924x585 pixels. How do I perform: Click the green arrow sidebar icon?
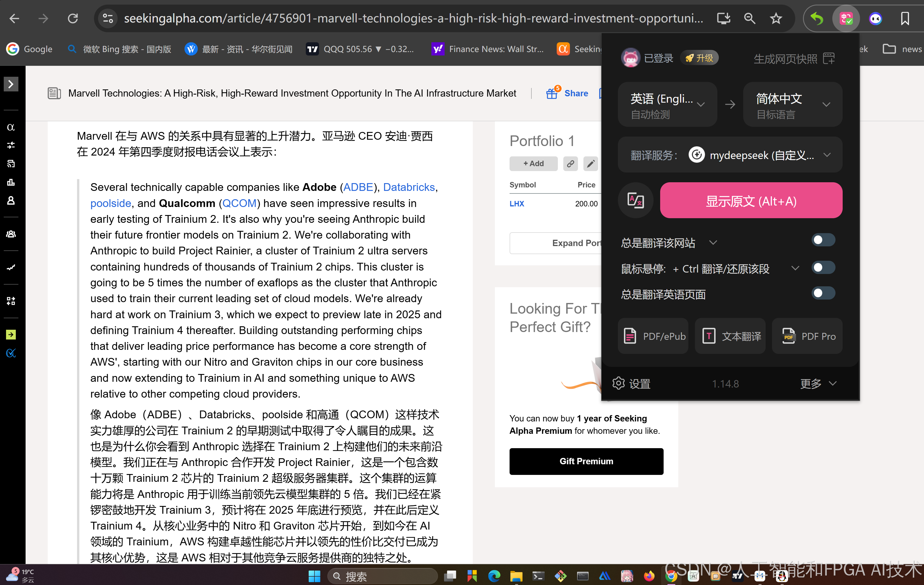pos(11,334)
